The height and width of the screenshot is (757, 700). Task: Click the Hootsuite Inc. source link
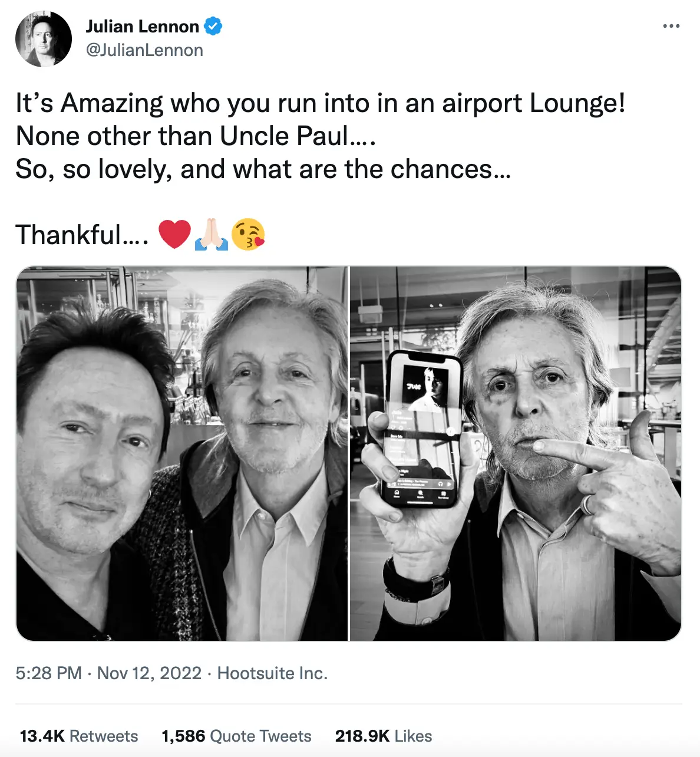tap(273, 673)
